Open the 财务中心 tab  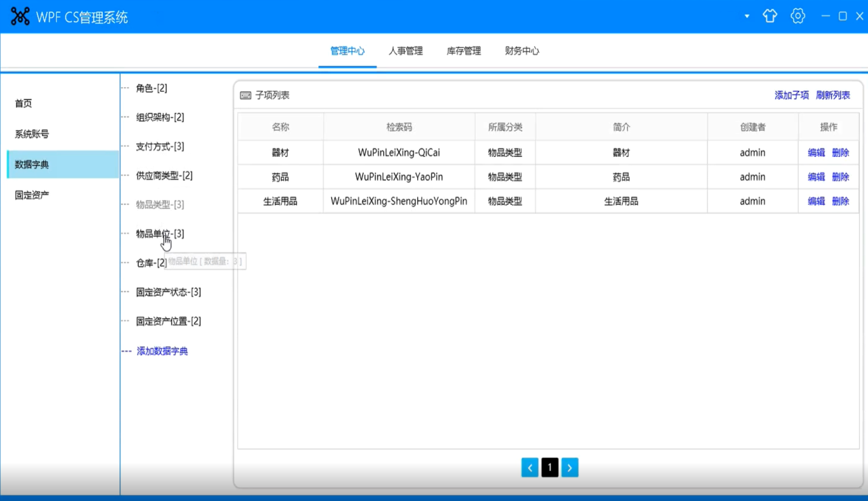522,51
